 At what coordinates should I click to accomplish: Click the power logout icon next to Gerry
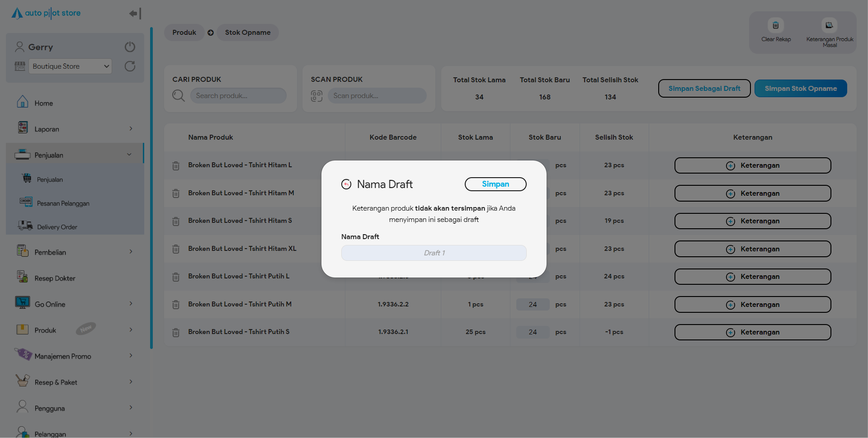point(130,47)
